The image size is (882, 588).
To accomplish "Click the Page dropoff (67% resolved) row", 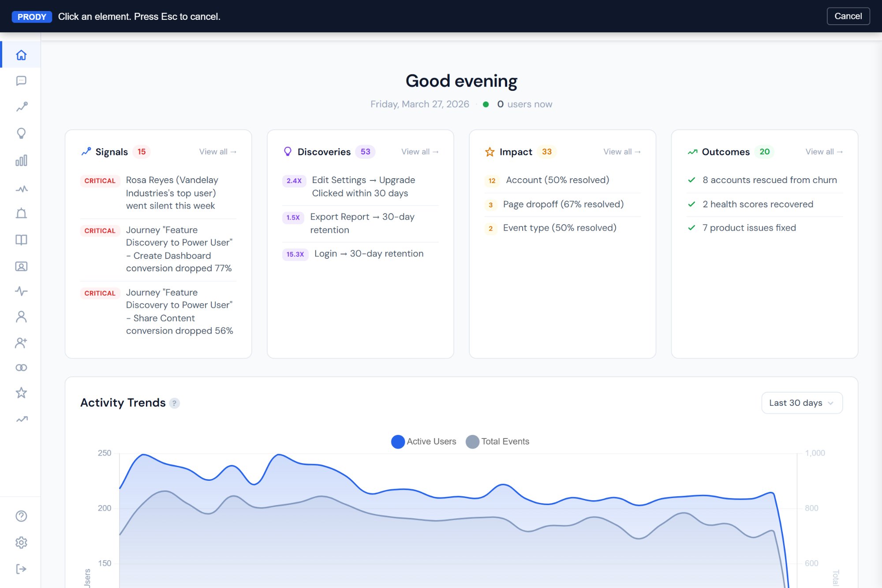I will pos(562,204).
